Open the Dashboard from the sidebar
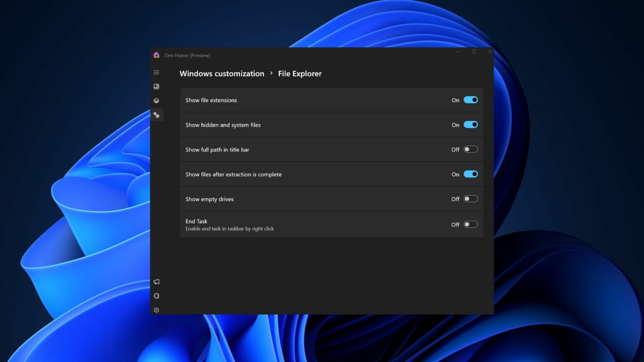The width and height of the screenshot is (644, 362). click(x=156, y=86)
